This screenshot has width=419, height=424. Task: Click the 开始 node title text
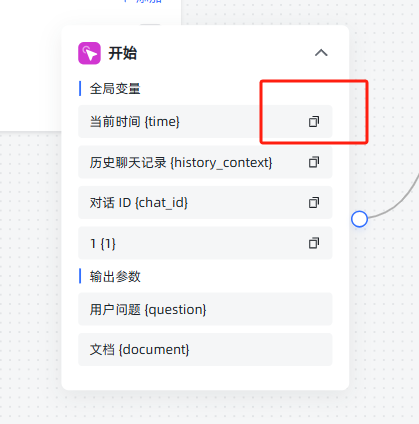click(123, 53)
